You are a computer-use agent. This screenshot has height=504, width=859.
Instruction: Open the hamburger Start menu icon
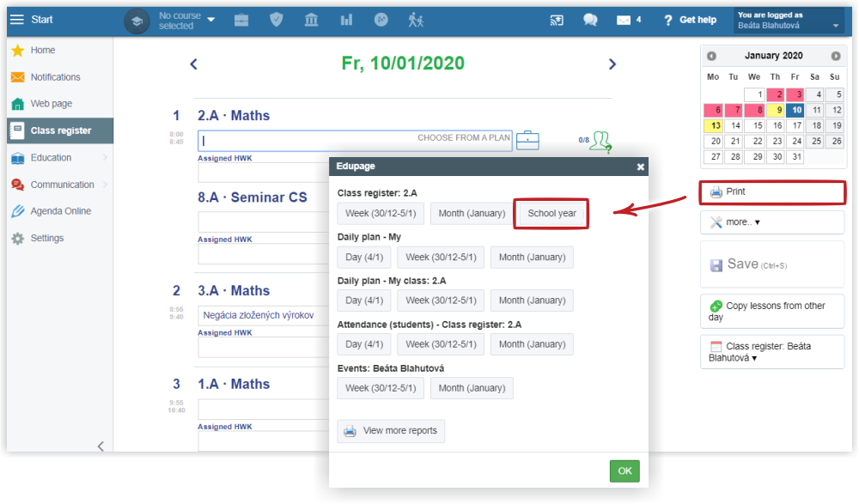[x=17, y=20]
